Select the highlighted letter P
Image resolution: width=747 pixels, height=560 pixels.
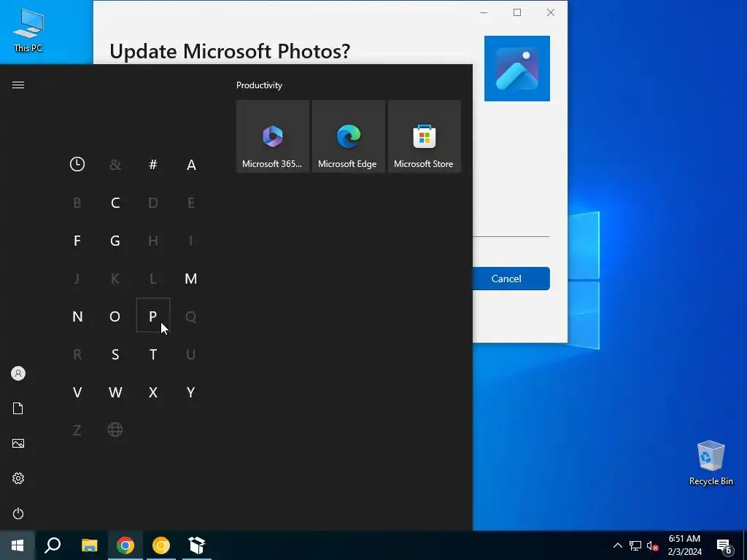pos(153,315)
